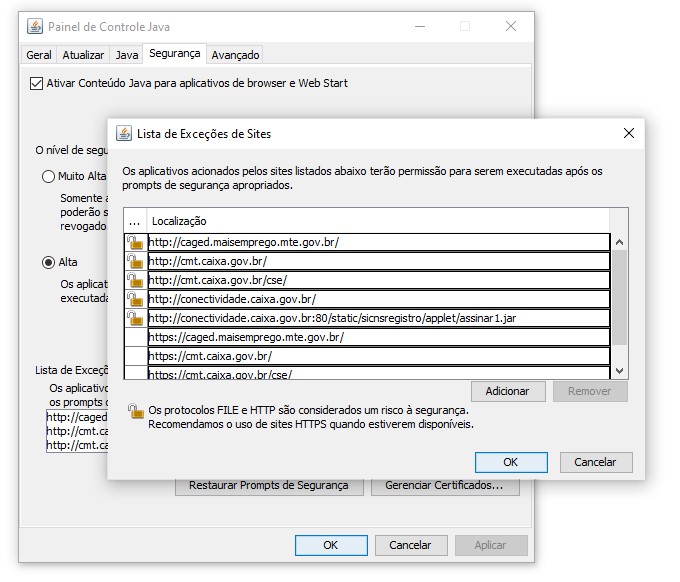Click the padlock icon for http://cmt.caixa.gov.br/cse/
680x582 pixels.
135,281
